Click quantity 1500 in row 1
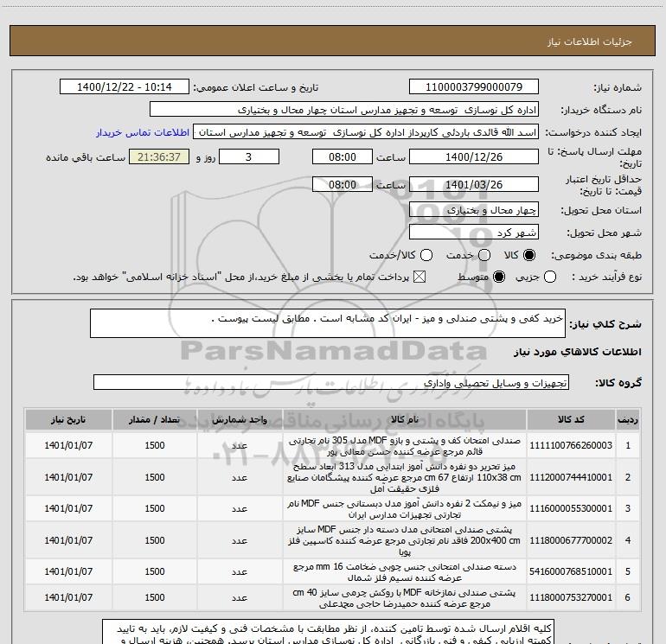Image resolution: width=666 pixels, height=644 pixels. click(x=155, y=445)
